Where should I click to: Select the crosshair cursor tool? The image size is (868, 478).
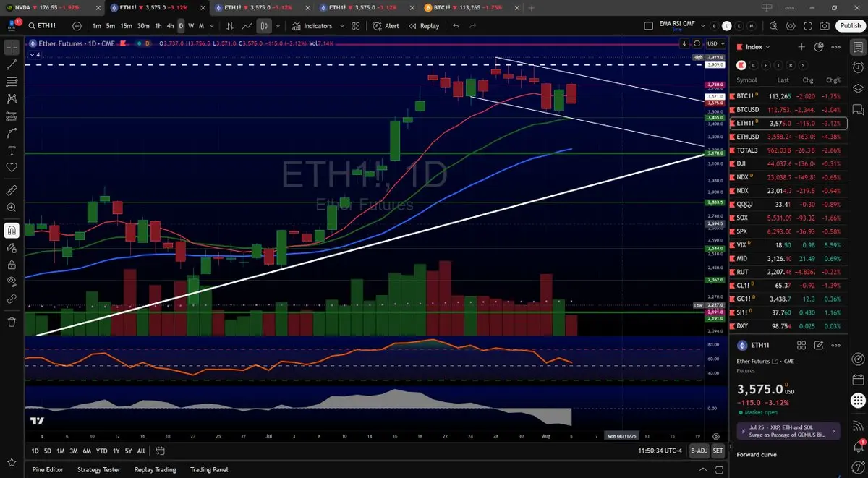12,48
